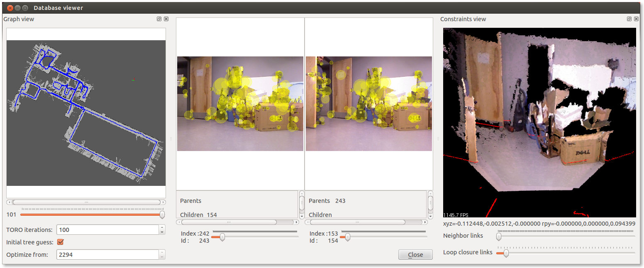
Task: Float the Graph view dock panel
Action: click(159, 19)
